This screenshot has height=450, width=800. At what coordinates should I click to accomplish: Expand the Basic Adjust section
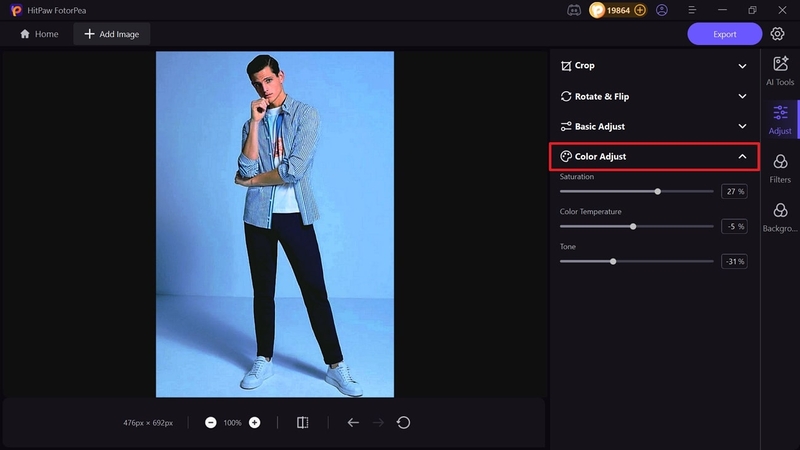point(654,126)
